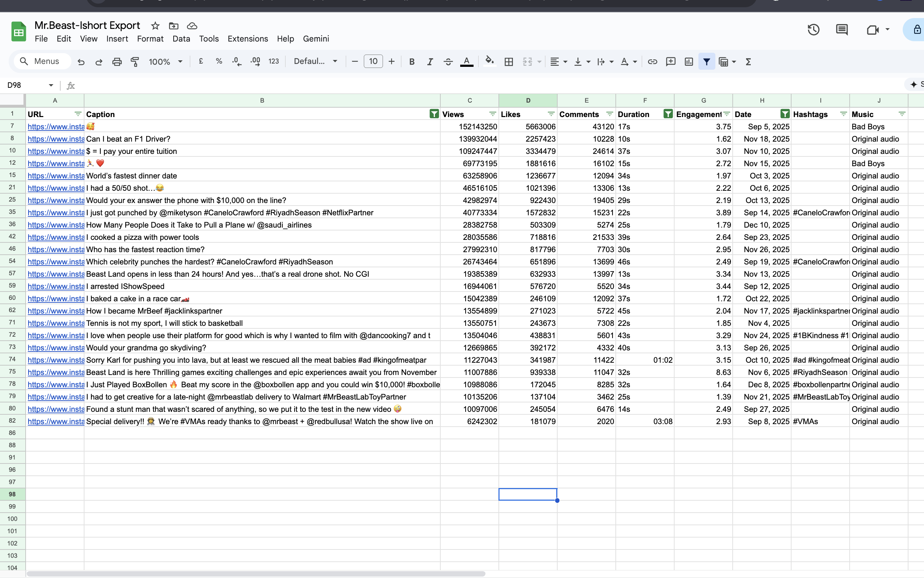This screenshot has height=578, width=924.
Task: Format as percent
Action: tap(219, 61)
